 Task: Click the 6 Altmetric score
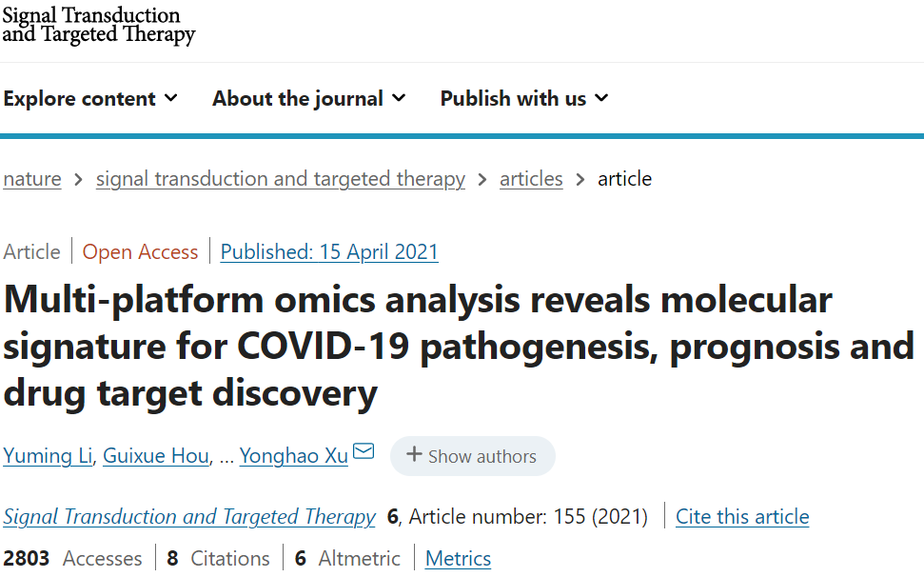coord(347,558)
